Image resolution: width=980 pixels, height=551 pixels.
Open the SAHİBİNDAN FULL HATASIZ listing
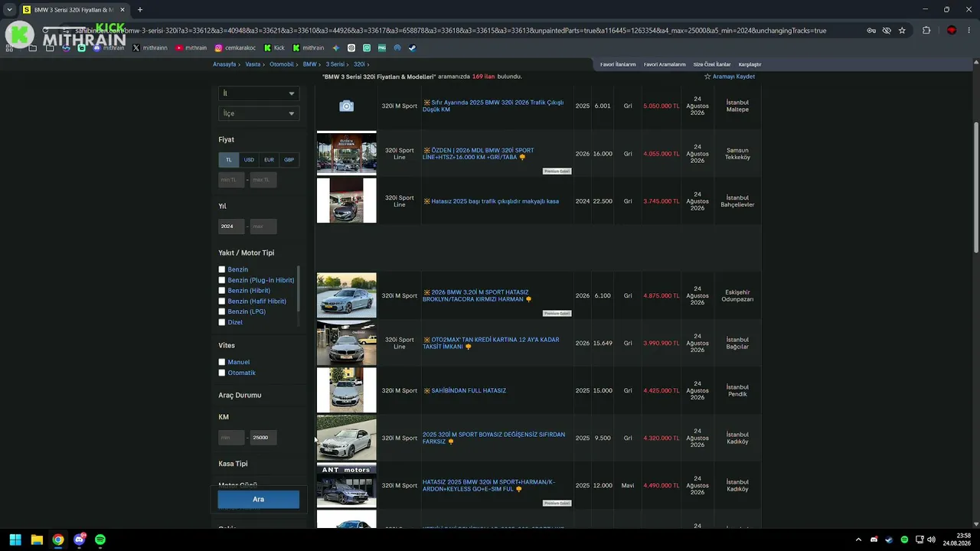[x=469, y=391]
